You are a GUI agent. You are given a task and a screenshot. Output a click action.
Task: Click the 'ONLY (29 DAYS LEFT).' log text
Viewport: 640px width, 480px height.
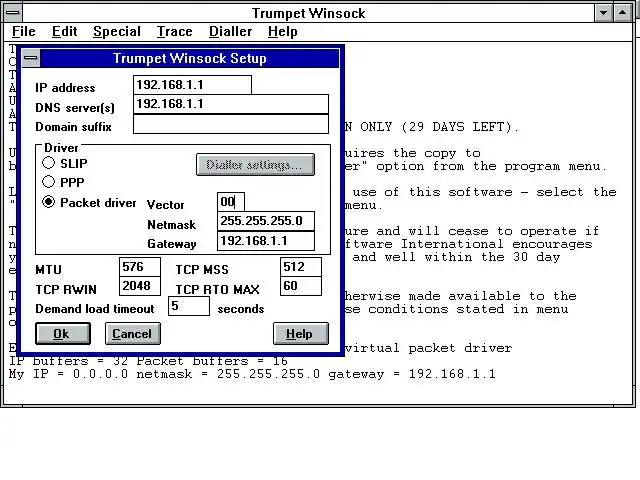pyautogui.click(x=439, y=127)
